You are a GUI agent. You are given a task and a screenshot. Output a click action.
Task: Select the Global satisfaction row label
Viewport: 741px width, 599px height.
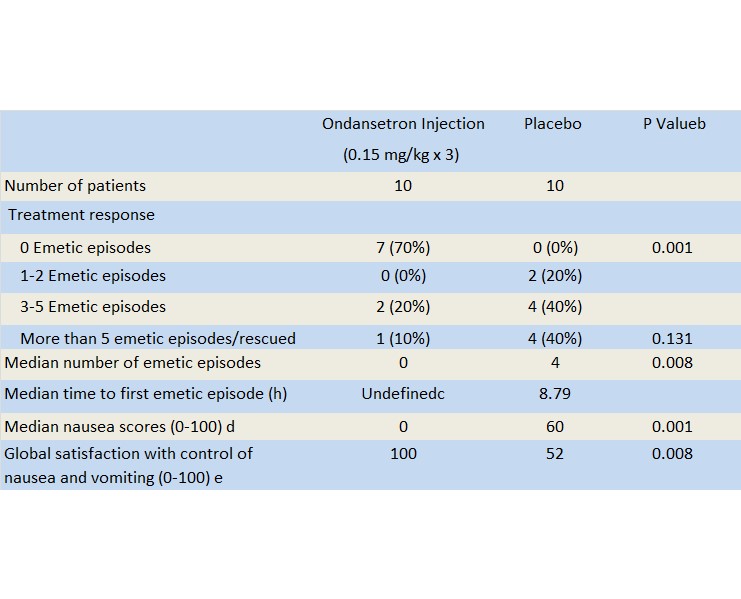coord(129,465)
